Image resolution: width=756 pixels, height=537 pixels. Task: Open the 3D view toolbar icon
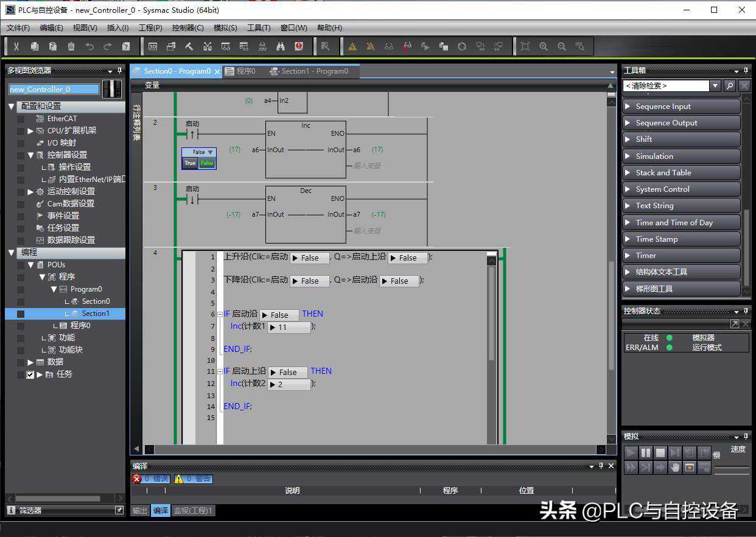153,46
